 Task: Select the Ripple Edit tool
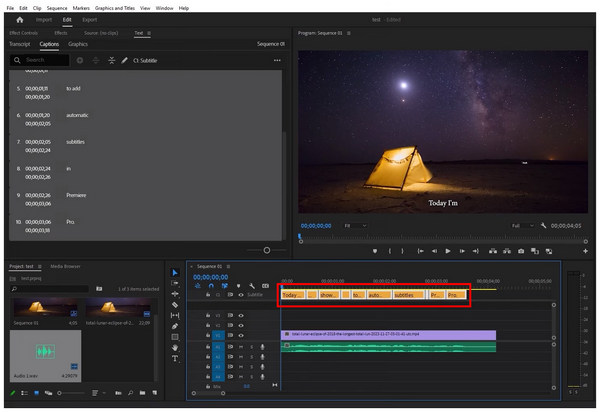[x=175, y=294]
